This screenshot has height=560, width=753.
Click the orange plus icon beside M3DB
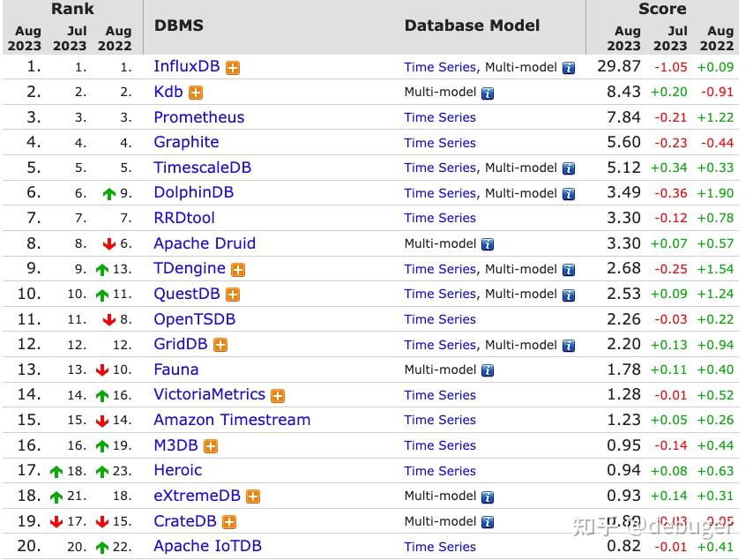(x=211, y=446)
